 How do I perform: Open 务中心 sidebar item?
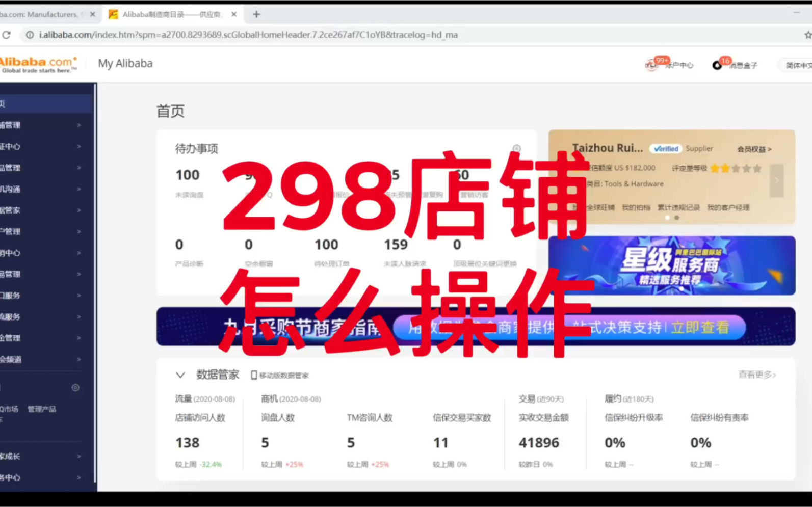click(46, 477)
